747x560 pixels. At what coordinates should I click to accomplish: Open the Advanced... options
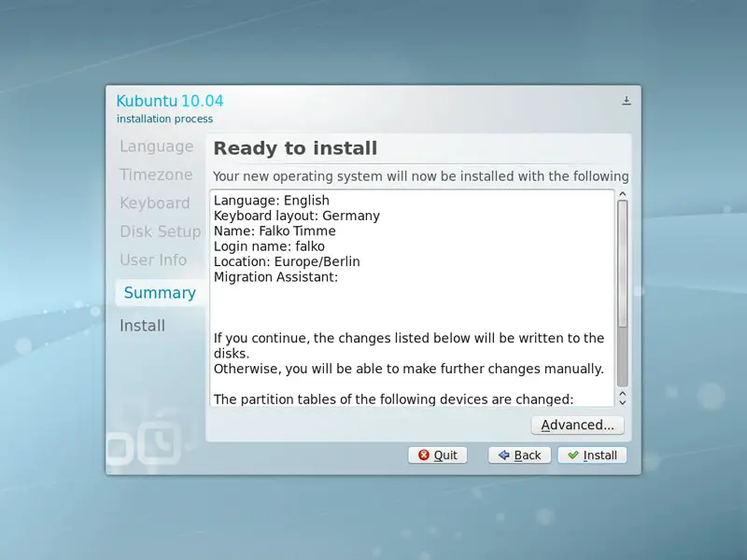[x=577, y=425]
